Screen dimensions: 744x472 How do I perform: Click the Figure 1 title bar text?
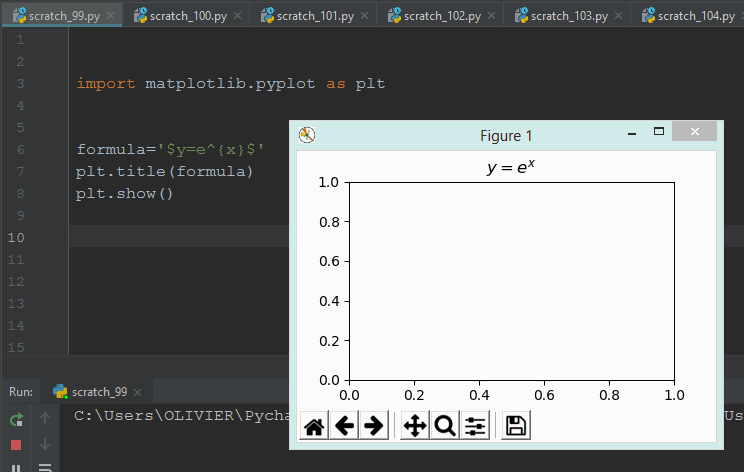tap(506, 136)
